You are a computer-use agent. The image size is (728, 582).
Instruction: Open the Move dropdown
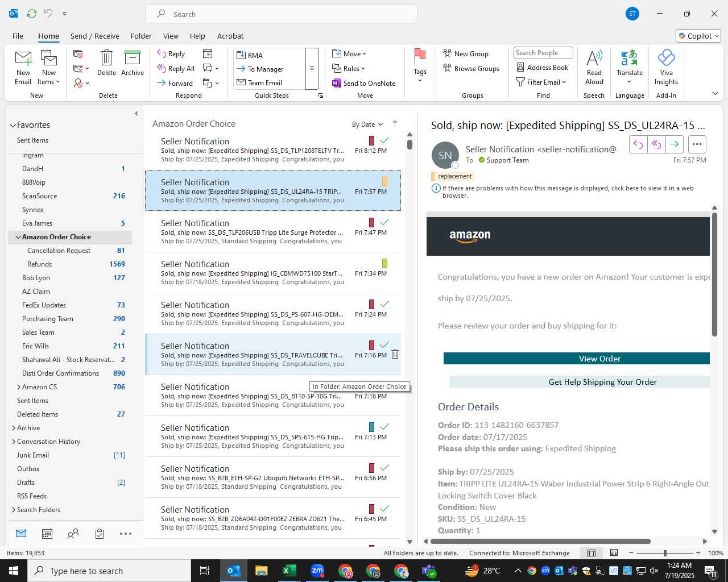click(350, 53)
